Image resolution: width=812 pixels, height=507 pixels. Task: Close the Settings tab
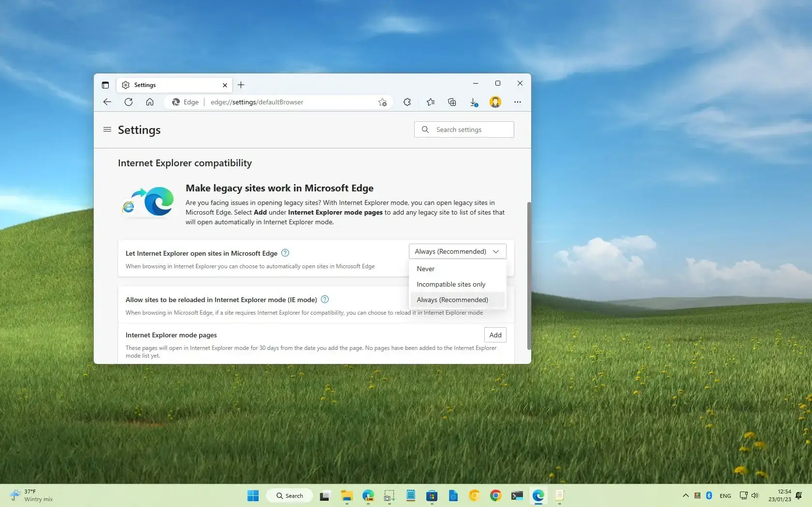pos(225,85)
